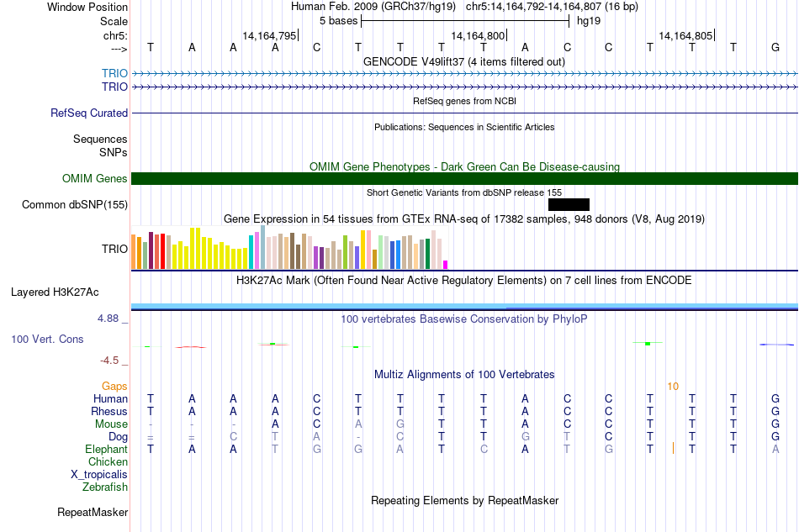Click the 14,164,795 position marker

click(x=269, y=35)
